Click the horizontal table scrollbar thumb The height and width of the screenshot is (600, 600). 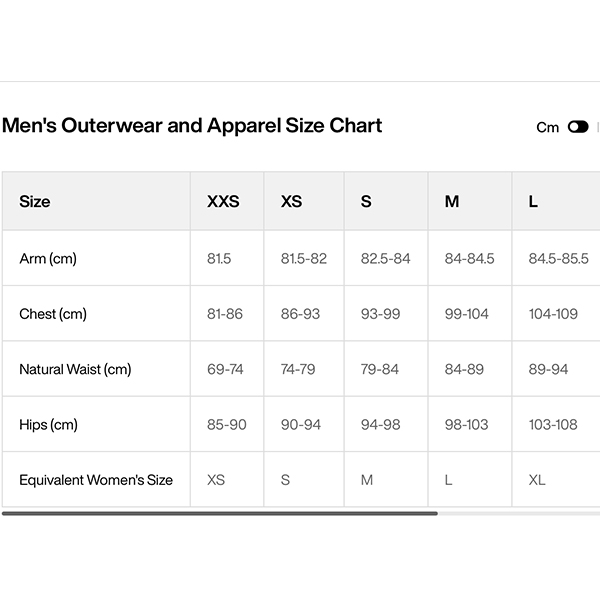220,514
